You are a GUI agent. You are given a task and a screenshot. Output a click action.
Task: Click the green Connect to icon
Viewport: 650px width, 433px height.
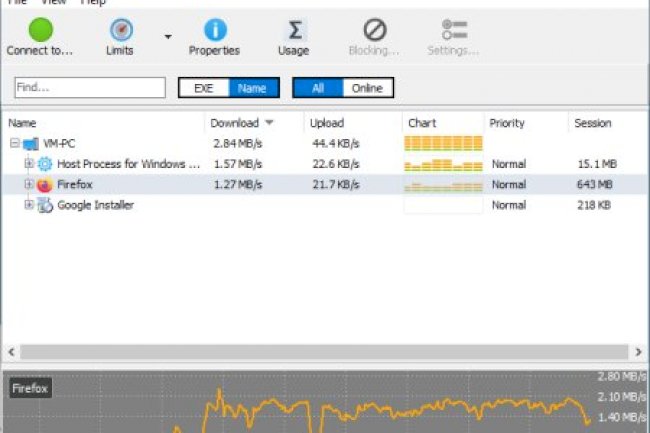click(40, 30)
